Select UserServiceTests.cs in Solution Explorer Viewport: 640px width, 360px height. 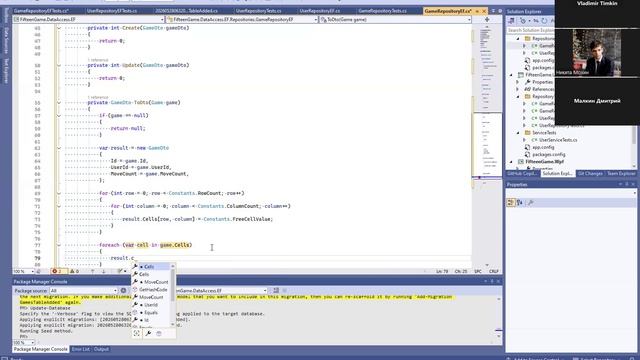558,140
